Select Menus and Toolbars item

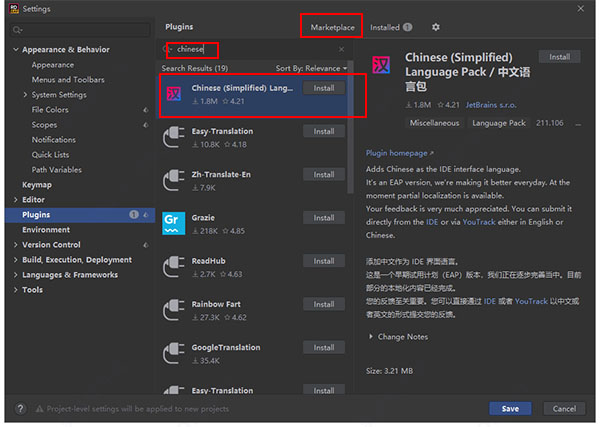click(x=68, y=80)
